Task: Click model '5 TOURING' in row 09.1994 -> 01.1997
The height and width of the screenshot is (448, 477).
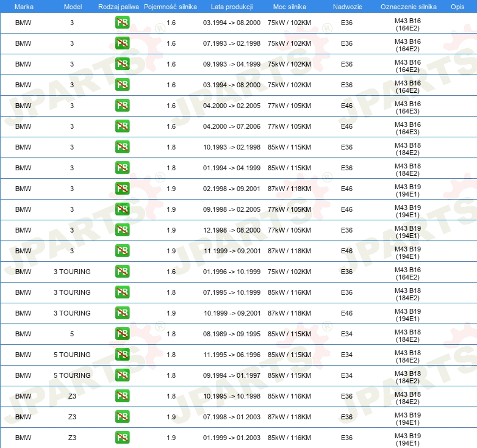Action: pos(72,375)
